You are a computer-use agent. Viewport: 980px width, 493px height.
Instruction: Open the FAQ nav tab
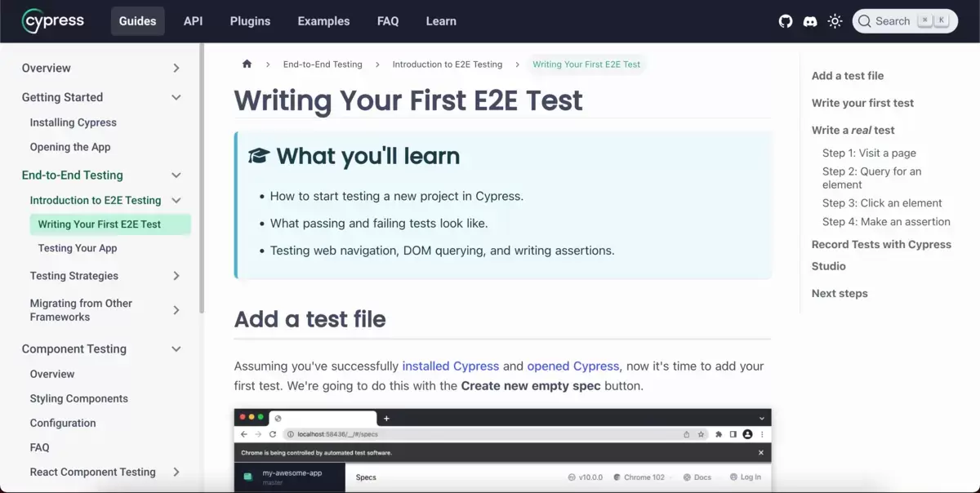point(388,21)
